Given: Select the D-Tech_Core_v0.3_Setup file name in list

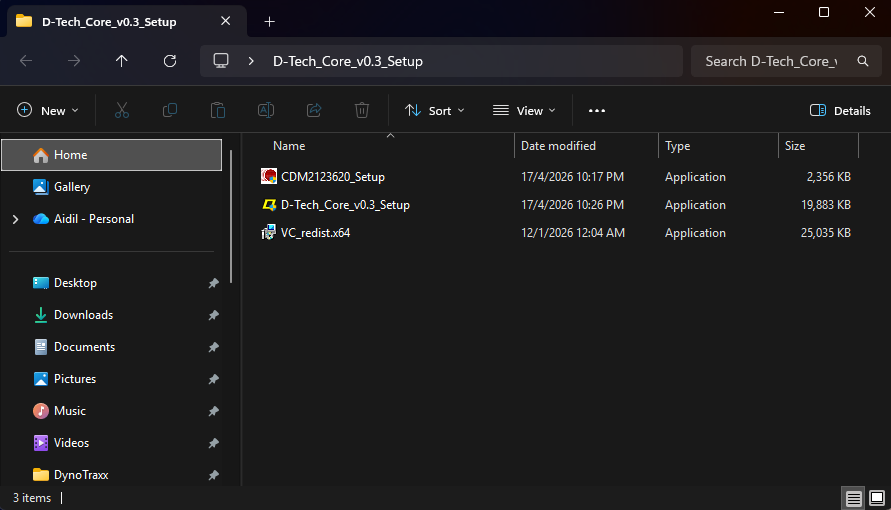Looking at the screenshot, I should tap(345, 205).
